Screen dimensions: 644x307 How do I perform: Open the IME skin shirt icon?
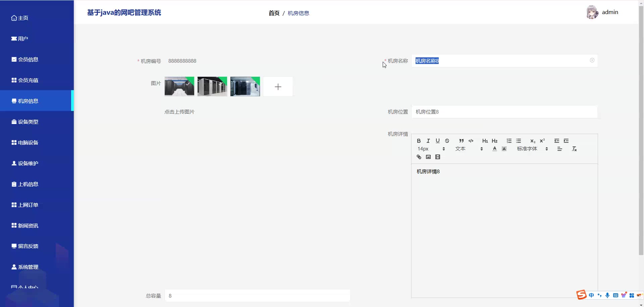coord(624,295)
